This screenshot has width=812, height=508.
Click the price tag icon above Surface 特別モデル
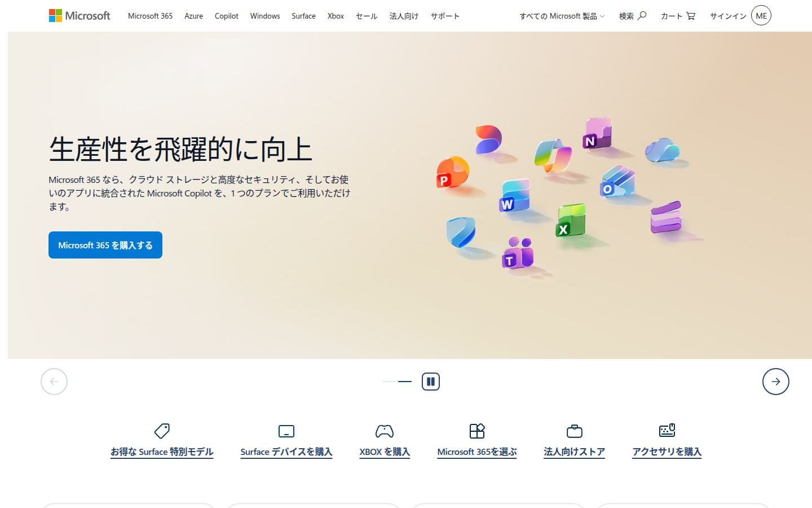[162, 431]
